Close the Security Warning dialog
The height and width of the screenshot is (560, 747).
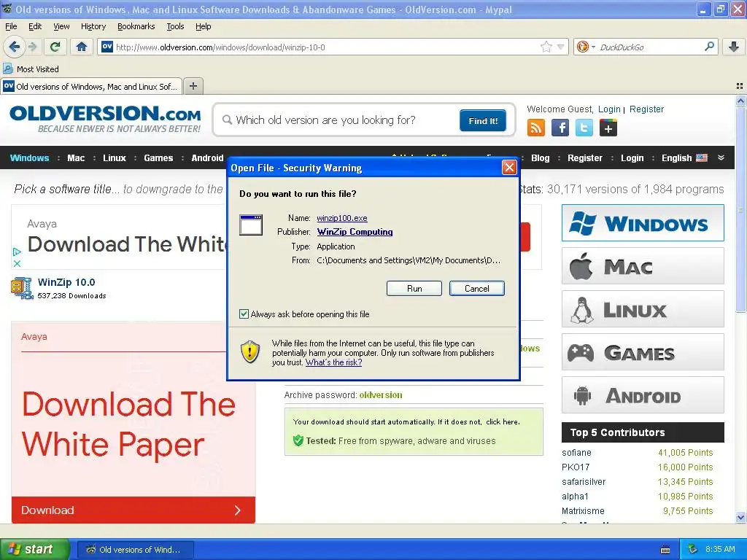point(509,167)
